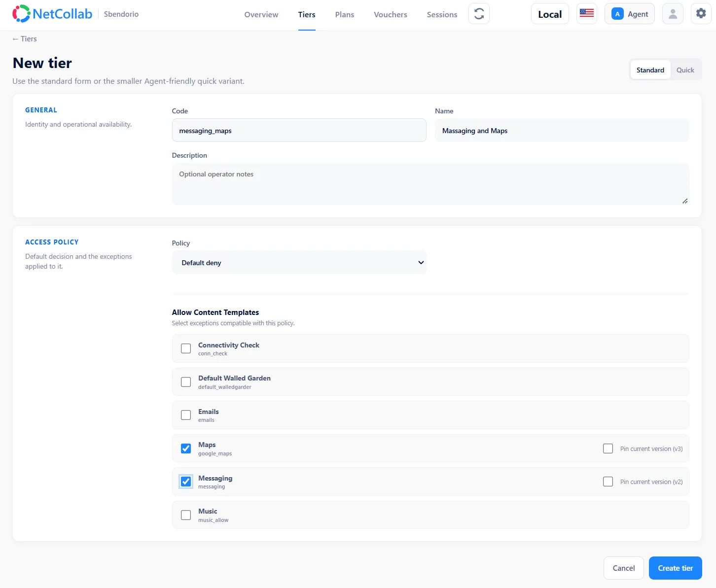Enable the Emails template checkbox
Image resolution: width=716 pixels, height=588 pixels.
pyautogui.click(x=186, y=415)
